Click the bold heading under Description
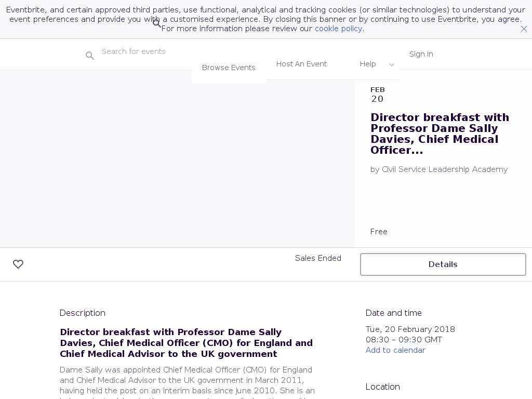The width and height of the screenshot is (532, 399). tap(186, 343)
